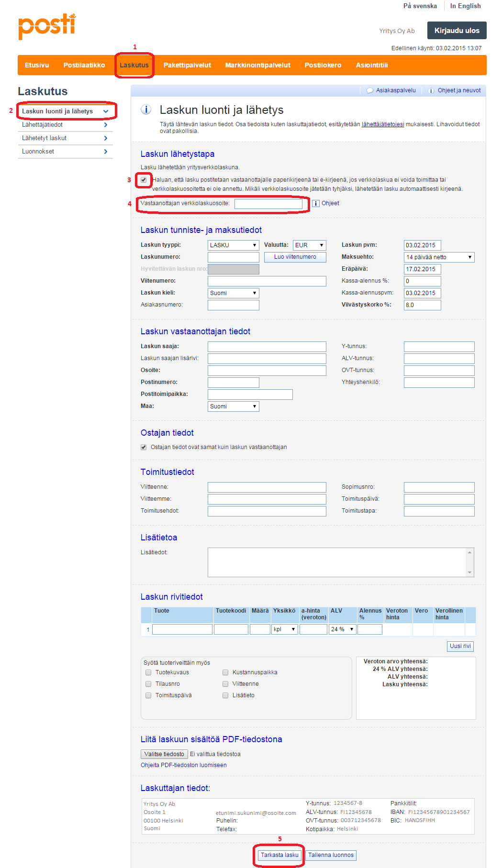Click the Laskun saaja input field
The image size is (502, 868).
267,347
